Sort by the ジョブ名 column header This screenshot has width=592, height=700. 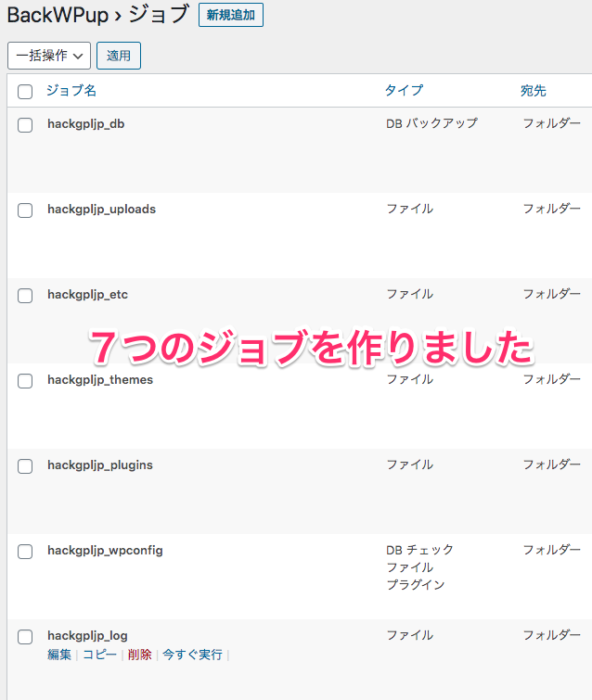pos(71,91)
